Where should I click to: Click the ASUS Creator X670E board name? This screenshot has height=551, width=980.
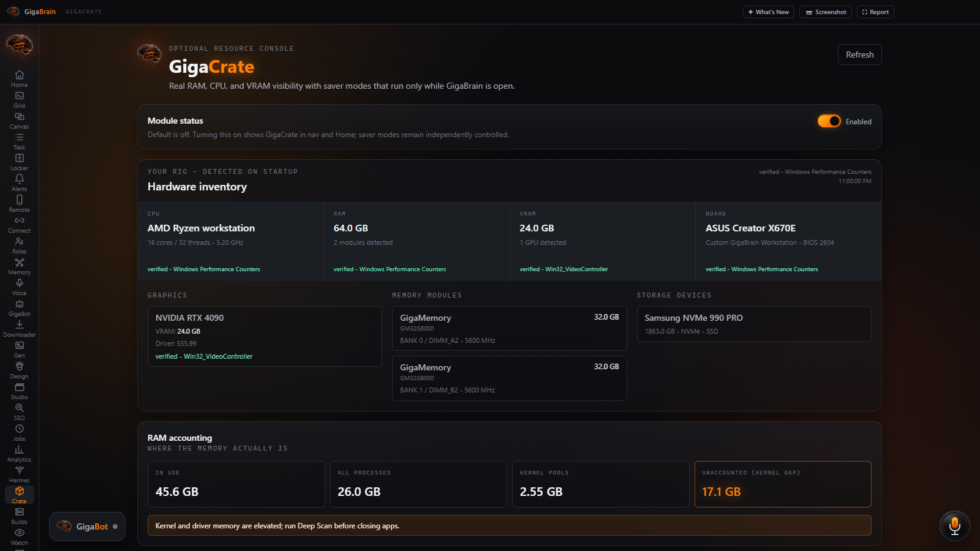(750, 228)
